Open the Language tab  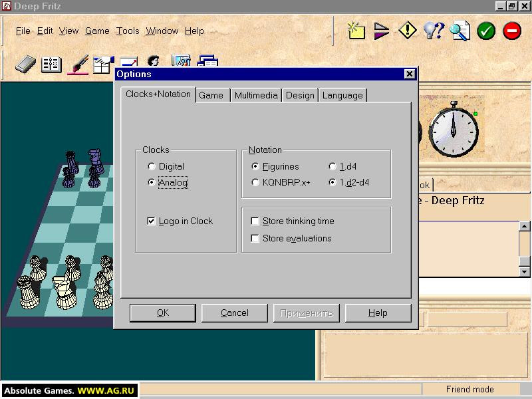pos(342,95)
